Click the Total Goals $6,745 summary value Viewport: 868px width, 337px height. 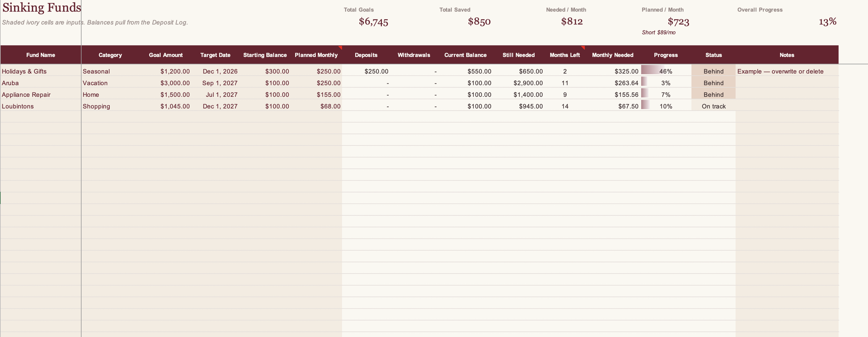(373, 22)
